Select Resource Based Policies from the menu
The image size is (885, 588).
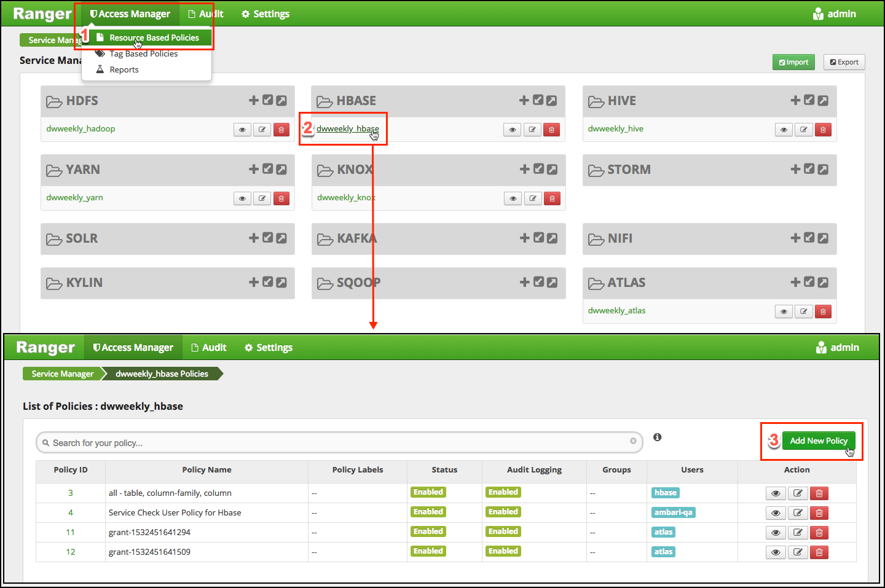pyautogui.click(x=147, y=37)
